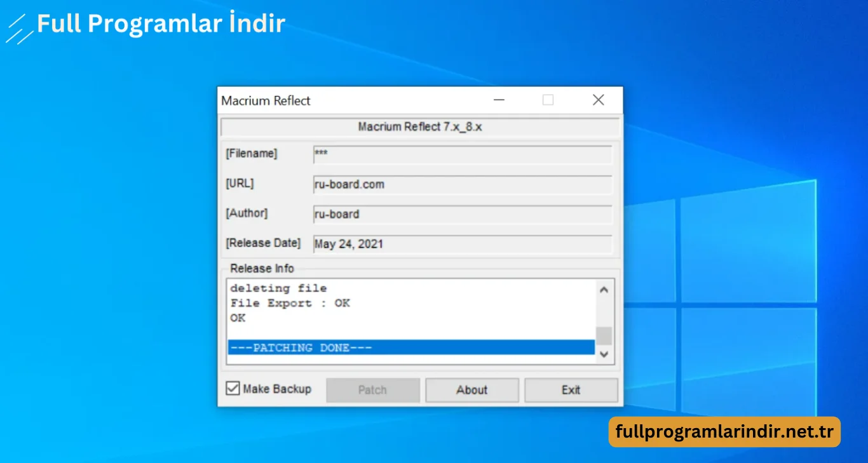Image resolution: width=868 pixels, height=463 pixels.
Task: Click the Release Info scrollbar thumb
Action: coord(604,336)
